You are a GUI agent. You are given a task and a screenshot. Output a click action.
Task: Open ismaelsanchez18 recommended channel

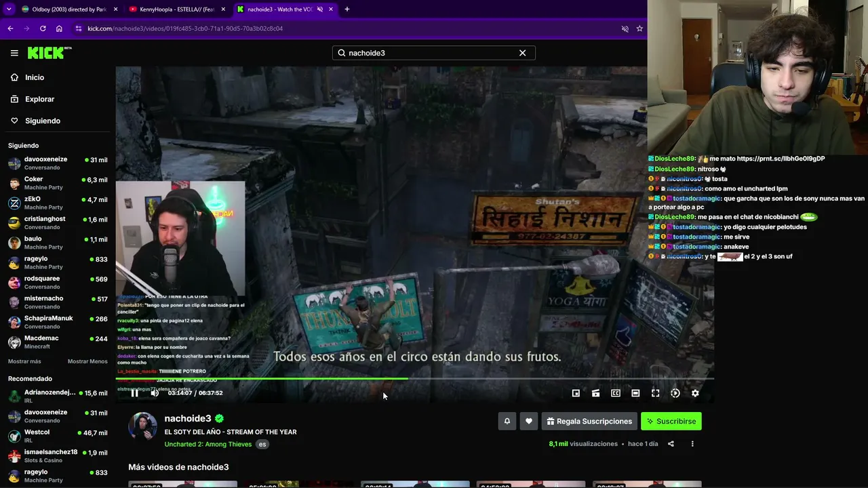coord(58,456)
